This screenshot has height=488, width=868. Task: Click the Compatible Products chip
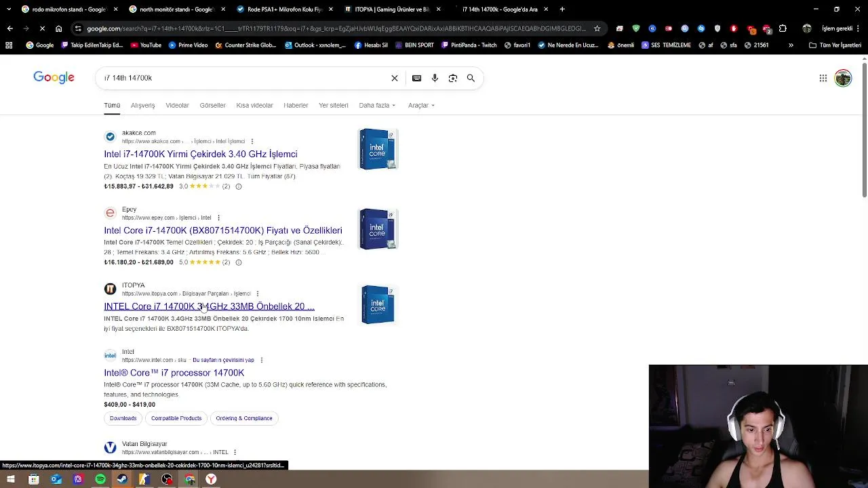tap(176, 418)
